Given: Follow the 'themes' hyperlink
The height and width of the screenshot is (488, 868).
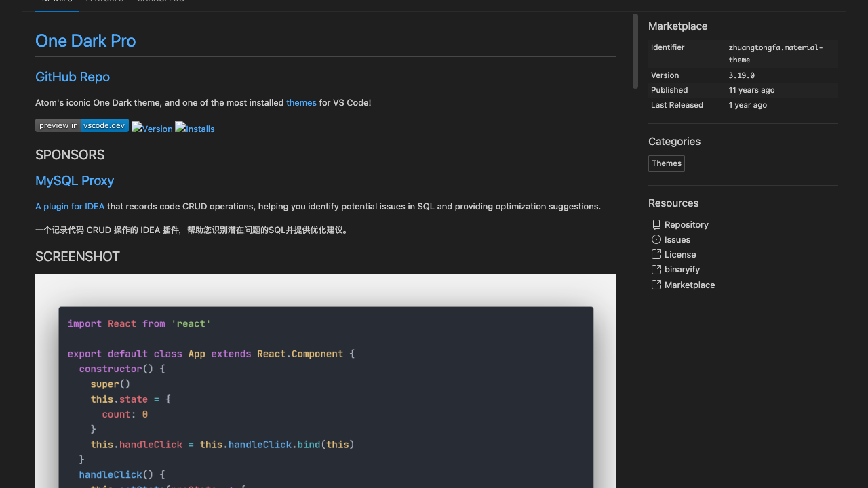Looking at the screenshot, I should (301, 102).
